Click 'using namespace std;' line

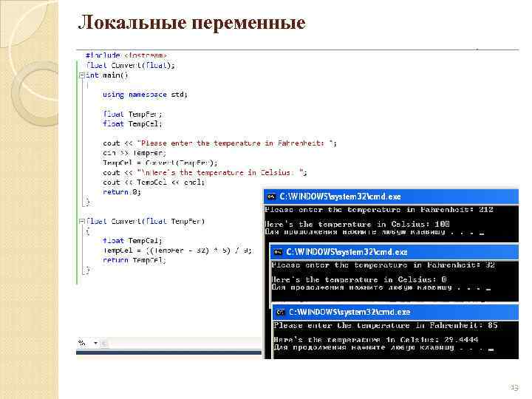pos(145,95)
